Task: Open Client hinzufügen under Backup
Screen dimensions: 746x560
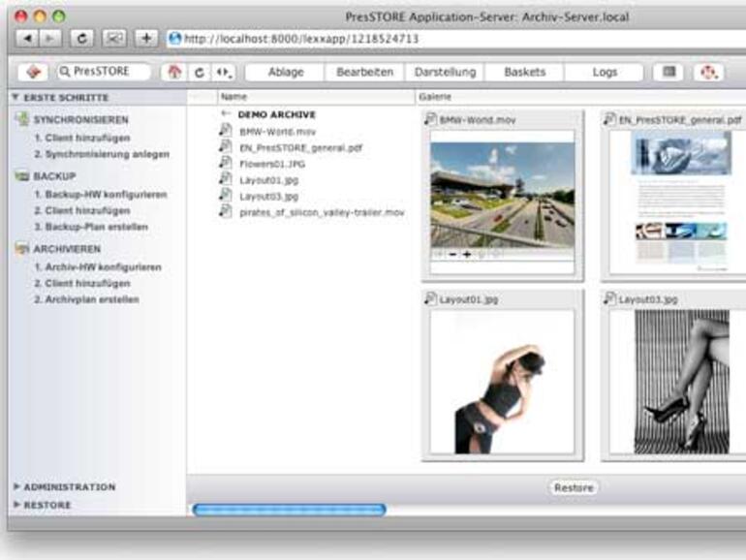Action: [x=82, y=211]
